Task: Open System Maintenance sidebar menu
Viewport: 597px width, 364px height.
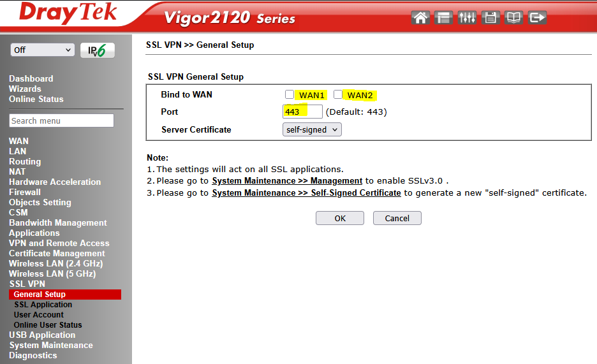Action: pos(51,346)
